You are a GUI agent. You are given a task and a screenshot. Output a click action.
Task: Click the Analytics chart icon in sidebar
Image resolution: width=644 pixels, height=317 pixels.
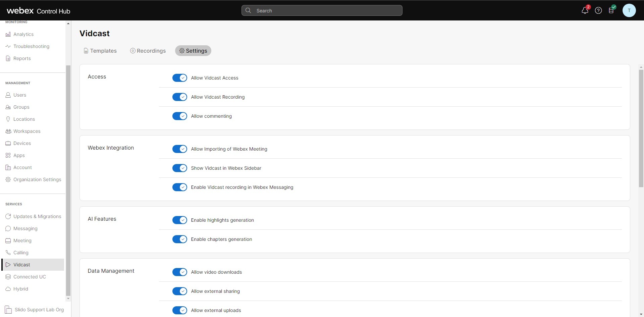(8, 34)
